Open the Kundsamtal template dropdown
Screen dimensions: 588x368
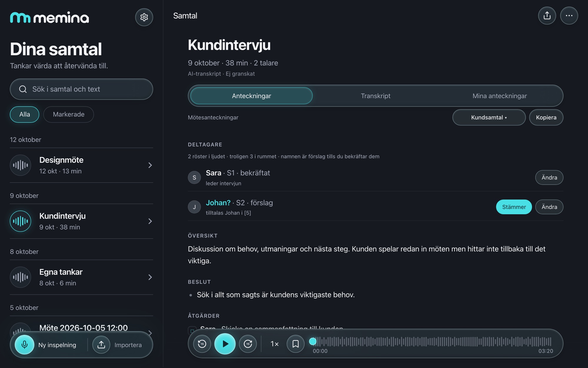[489, 117]
